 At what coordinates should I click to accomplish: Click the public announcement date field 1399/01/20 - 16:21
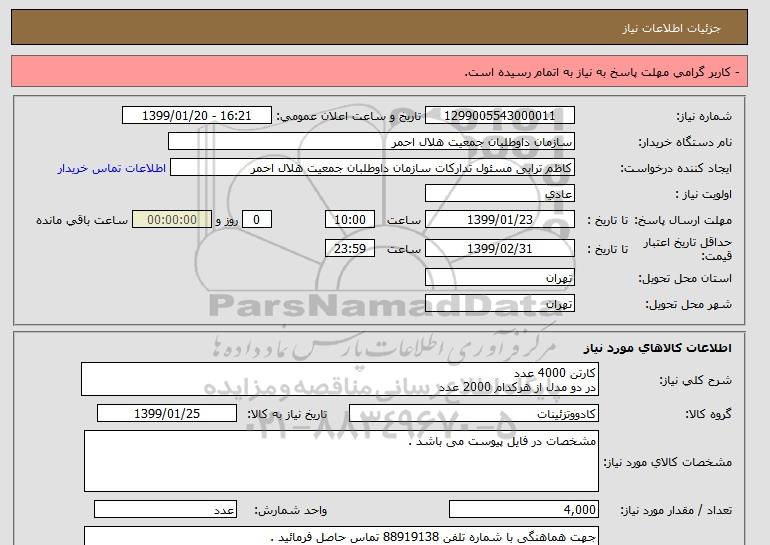[x=196, y=115]
